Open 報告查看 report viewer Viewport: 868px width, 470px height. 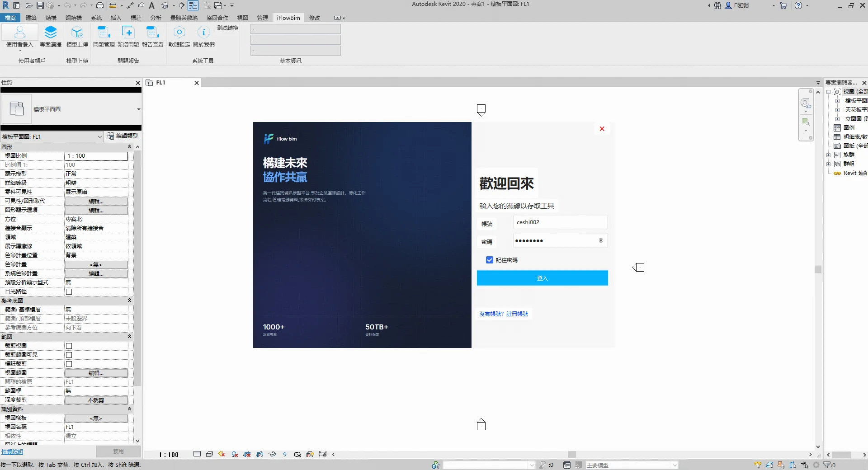click(152, 37)
